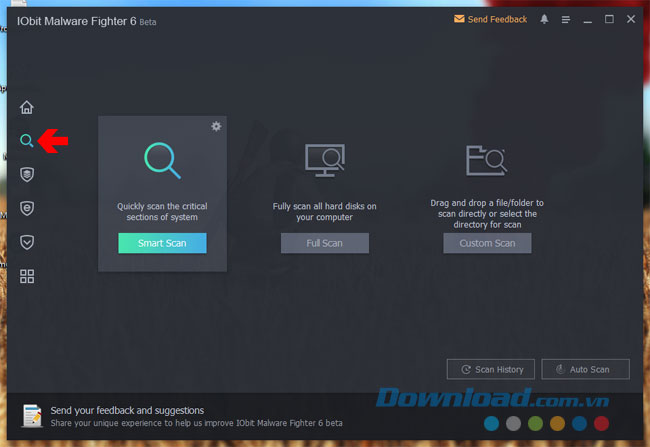Close the IObit Malware Fighter window
The height and width of the screenshot is (447, 650).
[x=631, y=19]
